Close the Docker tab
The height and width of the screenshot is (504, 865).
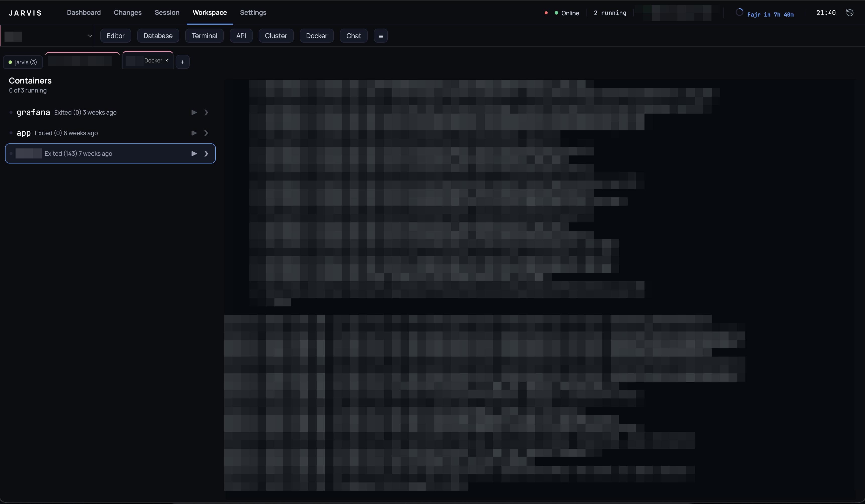click(167, 60)
